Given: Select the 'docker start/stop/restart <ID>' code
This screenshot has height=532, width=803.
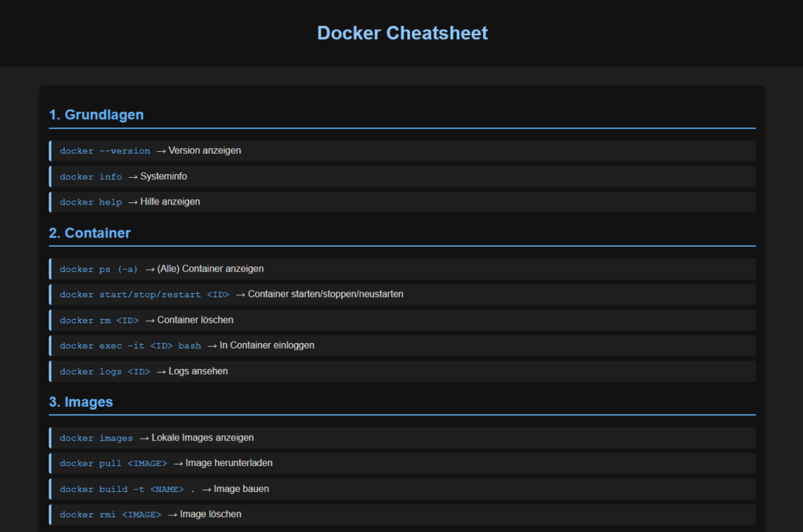Looking at the screenshot, I should 144,295.
